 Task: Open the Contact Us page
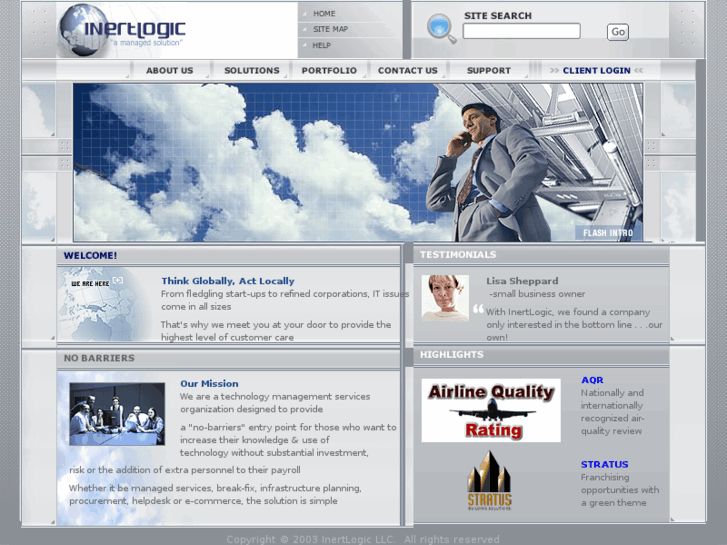(x=407, y=70)
